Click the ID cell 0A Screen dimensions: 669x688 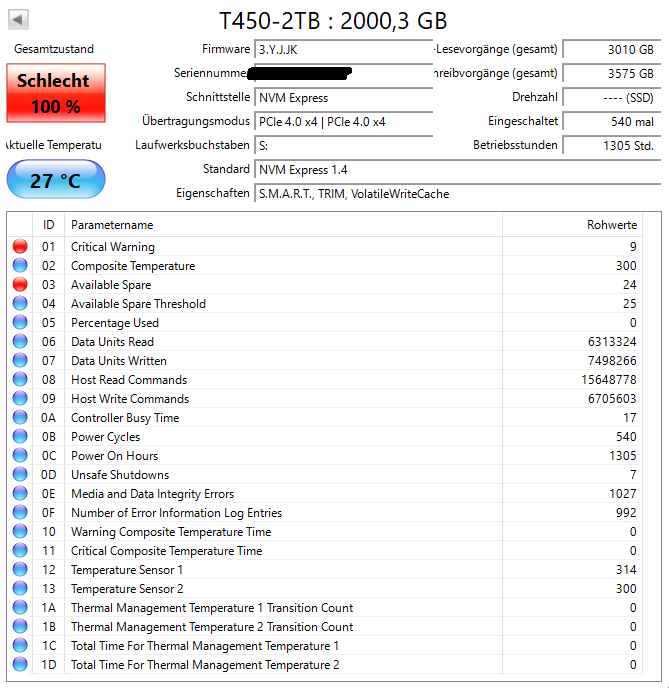(48, 418)
